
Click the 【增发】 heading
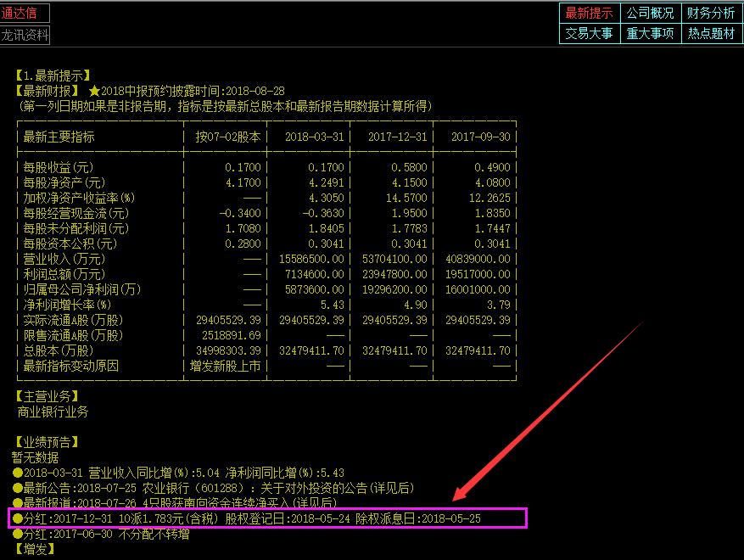click(x=36, y=549)
